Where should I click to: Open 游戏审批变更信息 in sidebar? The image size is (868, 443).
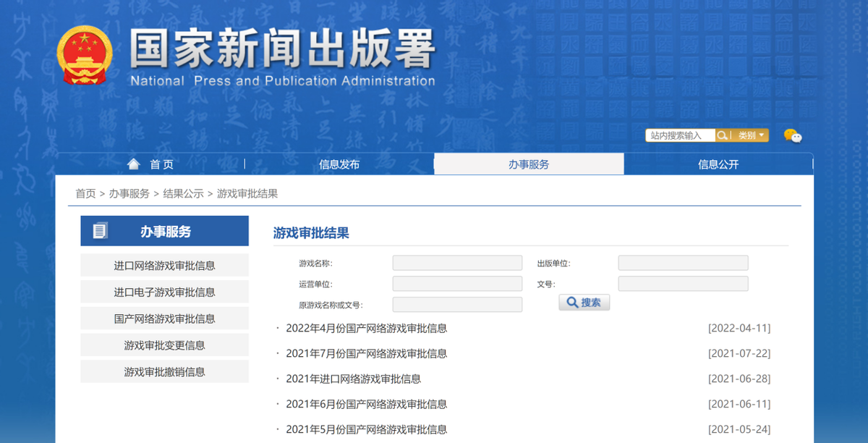(x=164, y=345)
